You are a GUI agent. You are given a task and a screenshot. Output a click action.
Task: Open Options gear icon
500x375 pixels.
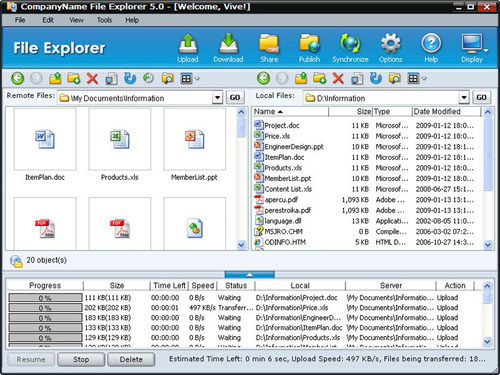[x=390, y=48]
